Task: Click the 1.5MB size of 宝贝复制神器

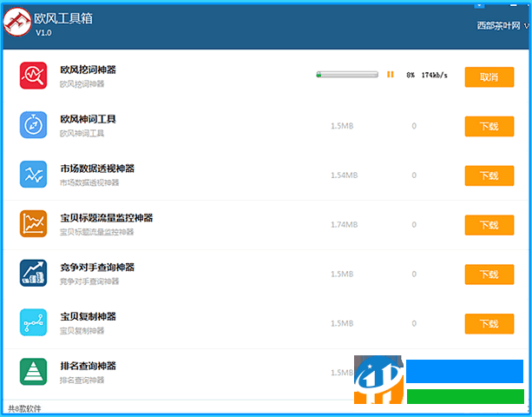Action: coord(342,323)
